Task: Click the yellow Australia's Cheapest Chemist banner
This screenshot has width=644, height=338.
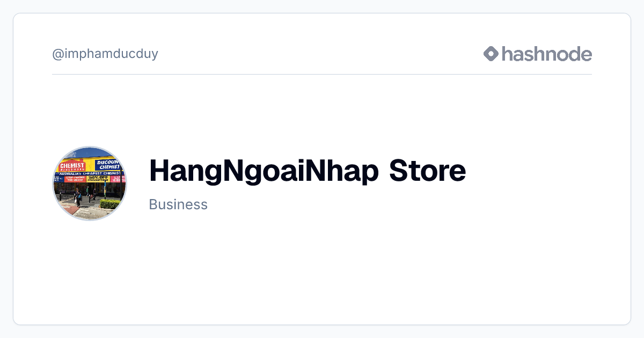Action: 90,174
